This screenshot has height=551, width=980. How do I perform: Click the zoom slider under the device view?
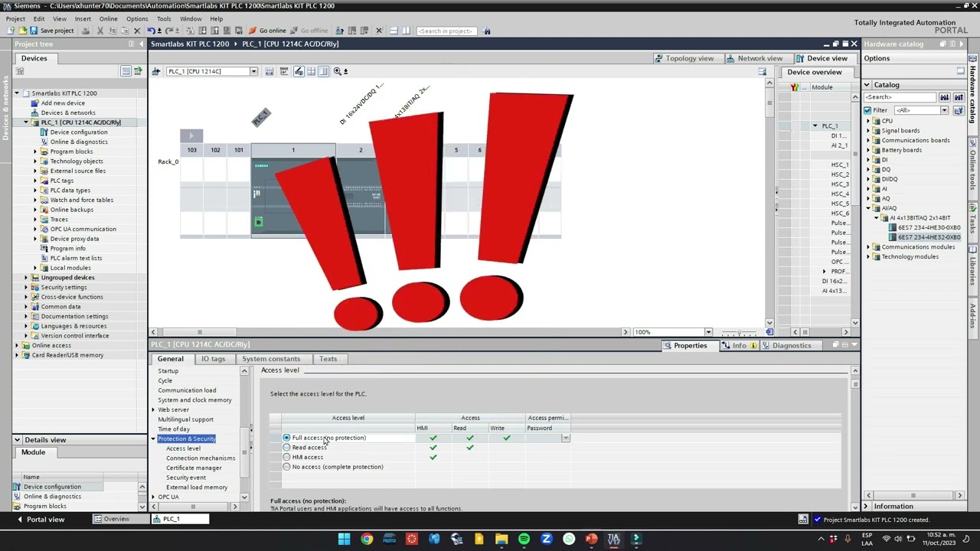click(740, 332)
